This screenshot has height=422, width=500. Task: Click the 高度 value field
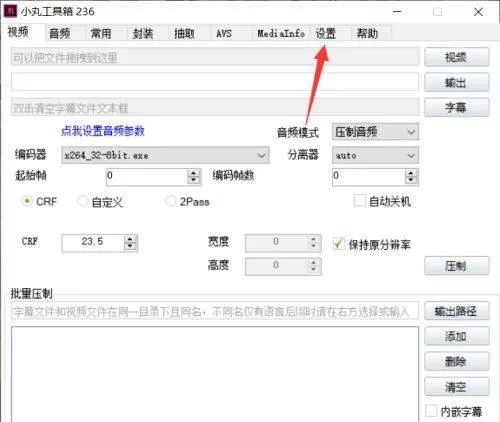277,266
